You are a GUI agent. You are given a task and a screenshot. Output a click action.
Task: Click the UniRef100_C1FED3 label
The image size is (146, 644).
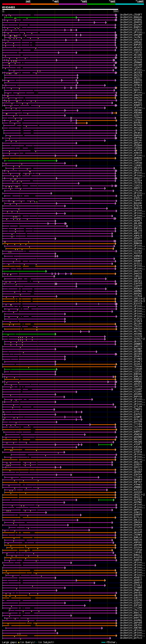pos(131,120)
